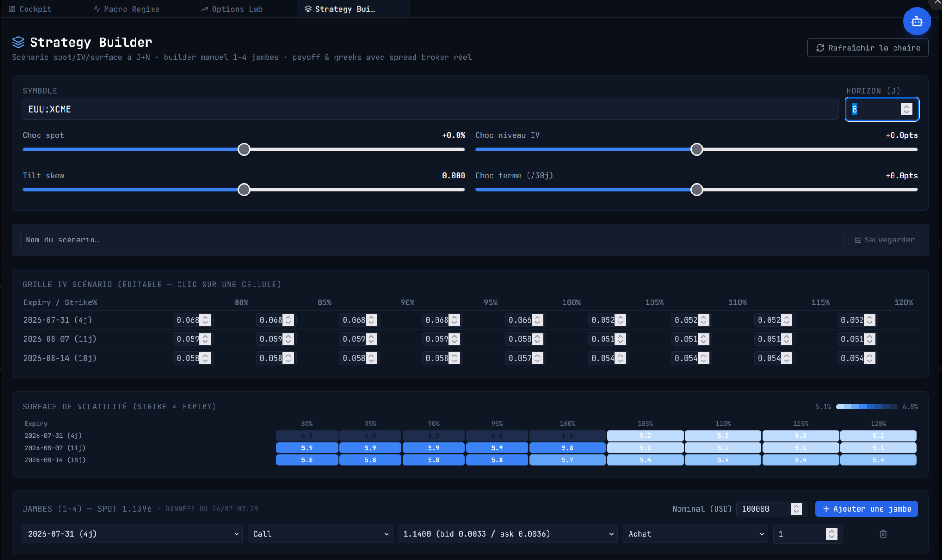Click the Horizon (J) spinner arrows
Screen dimensions: 942x560
point(906,109)
